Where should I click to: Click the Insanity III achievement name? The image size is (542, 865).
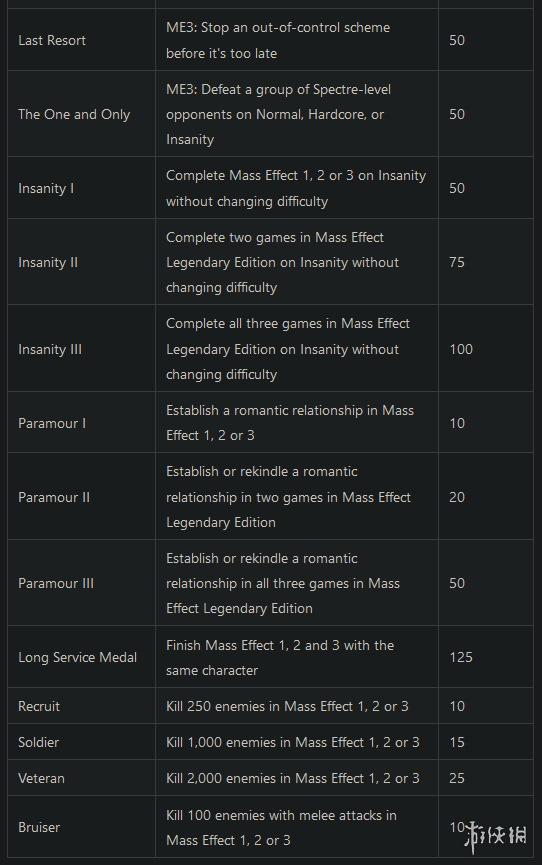coord(50,349)
